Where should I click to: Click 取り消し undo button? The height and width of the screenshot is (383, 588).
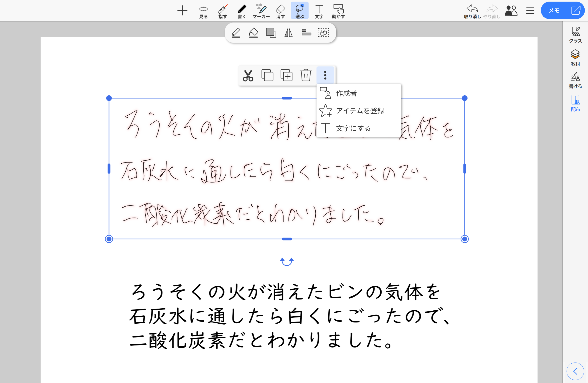click(x=472, y=11)
